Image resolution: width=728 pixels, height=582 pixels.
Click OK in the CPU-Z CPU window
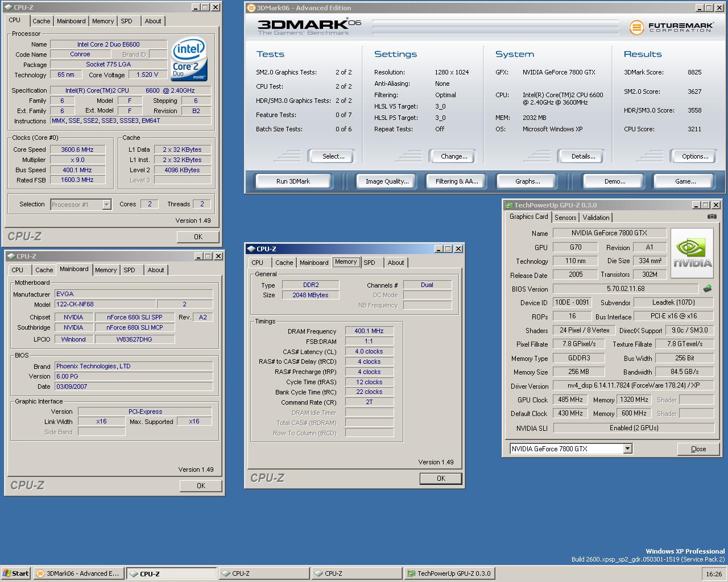(198, 237)
